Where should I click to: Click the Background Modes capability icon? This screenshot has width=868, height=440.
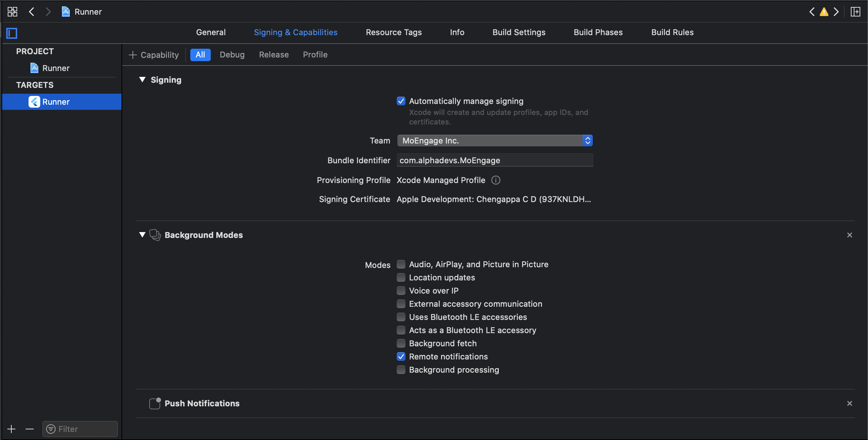pyautogui.click(x=155, y=235)
